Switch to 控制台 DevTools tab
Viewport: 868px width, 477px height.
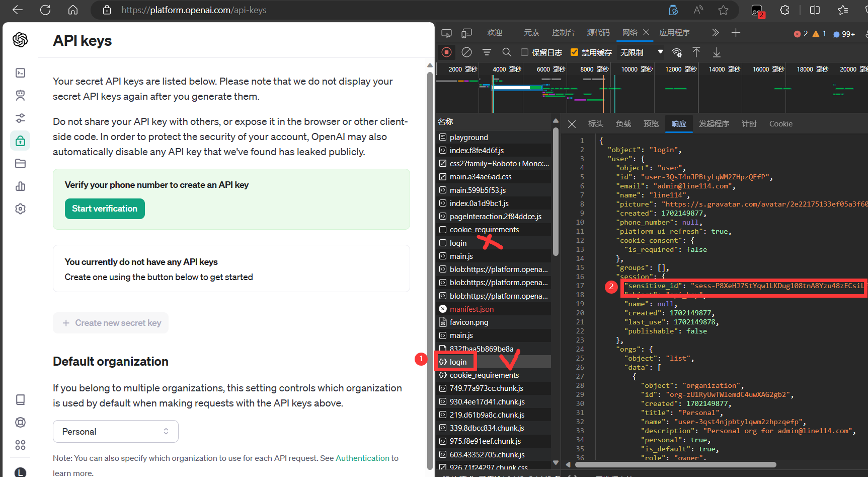tap(563, 33)
